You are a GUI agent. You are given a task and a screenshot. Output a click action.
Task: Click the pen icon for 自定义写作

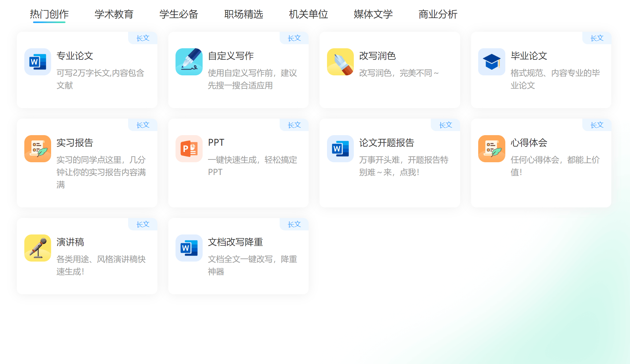[189, 62]
